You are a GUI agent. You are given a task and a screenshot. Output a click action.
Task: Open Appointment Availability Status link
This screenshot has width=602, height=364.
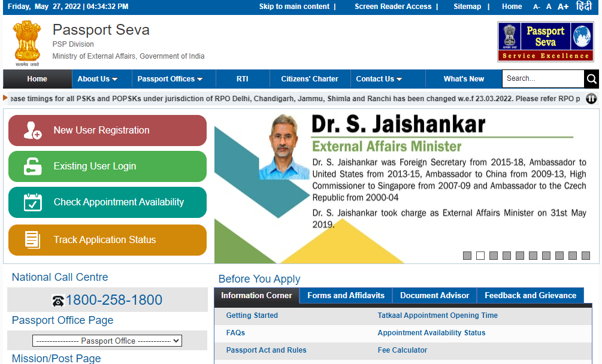431,333
